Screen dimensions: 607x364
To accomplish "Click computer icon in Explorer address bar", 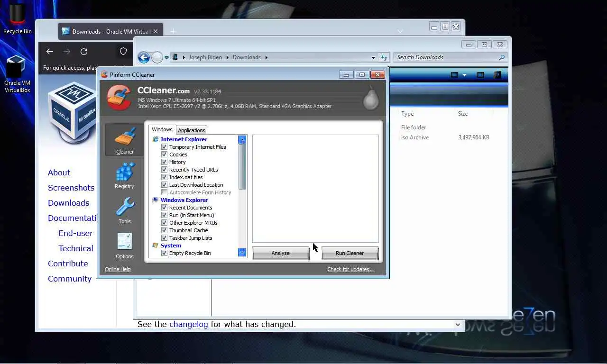I will pos(175,57).
